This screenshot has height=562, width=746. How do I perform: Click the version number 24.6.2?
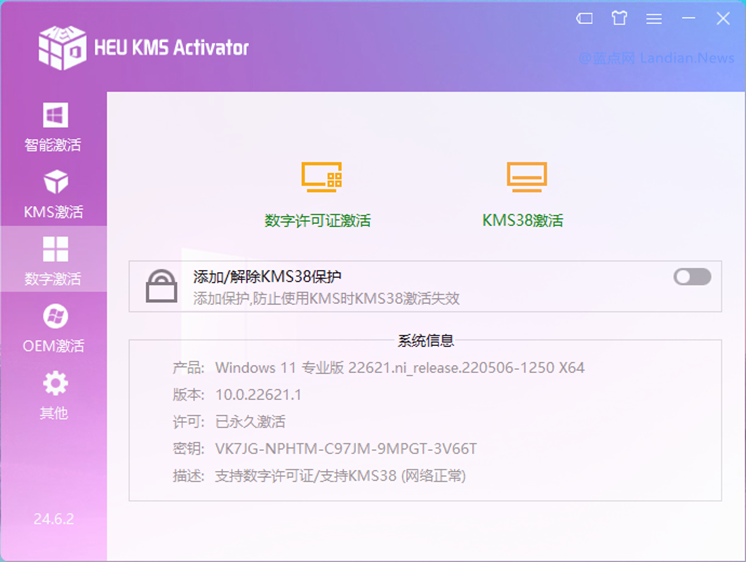coord(54,519)
